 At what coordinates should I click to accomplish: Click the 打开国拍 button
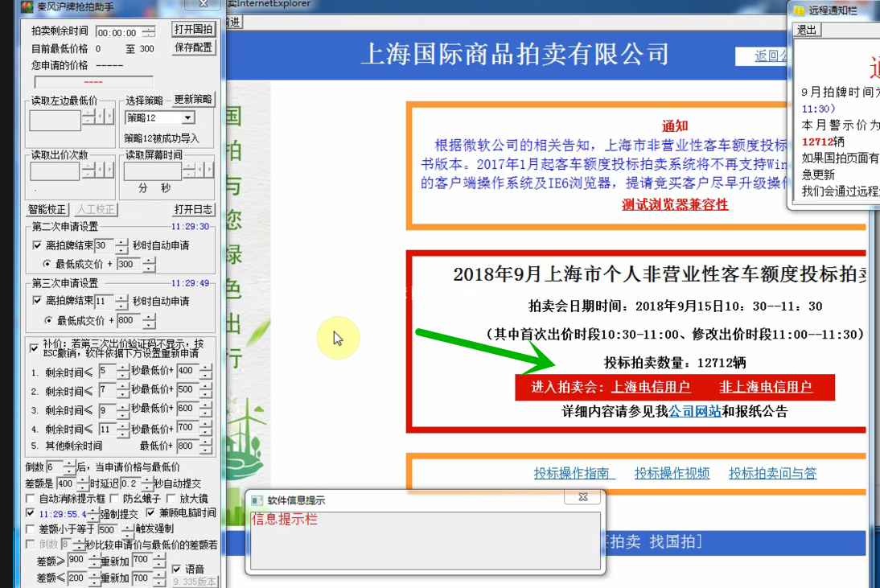pyautogui.click(x=194, y=29)
